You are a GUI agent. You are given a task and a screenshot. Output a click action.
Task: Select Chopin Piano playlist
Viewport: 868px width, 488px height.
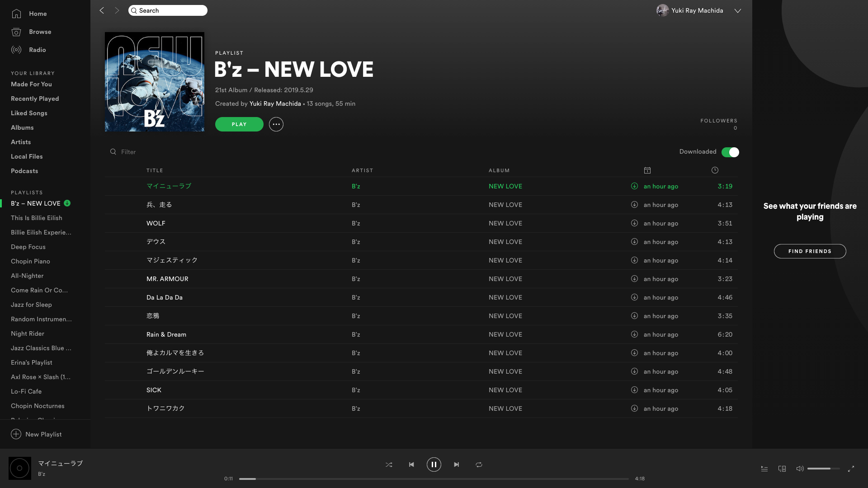30,261
